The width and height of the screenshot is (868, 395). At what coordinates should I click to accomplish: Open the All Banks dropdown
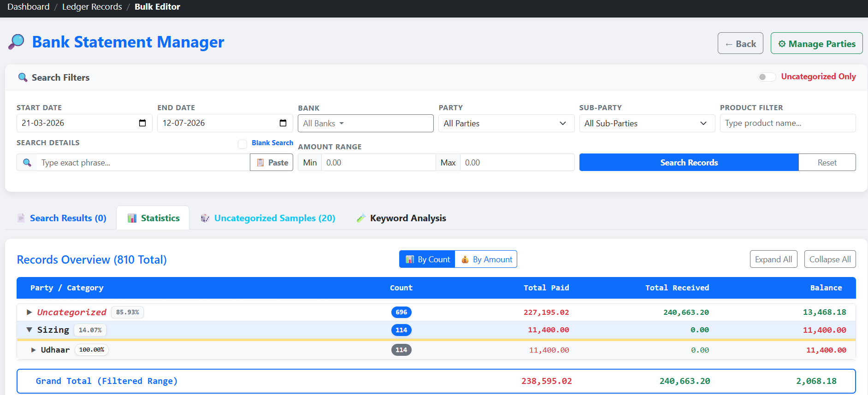coord(366,124)
